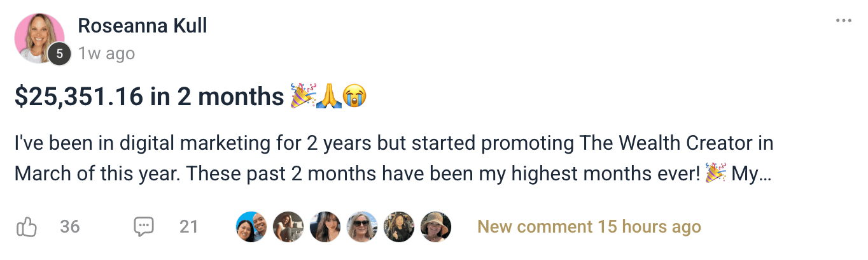Viewport: 868px width, 260px height.
Task: Open the 21 comments count
Action: [x=188, y=227]
